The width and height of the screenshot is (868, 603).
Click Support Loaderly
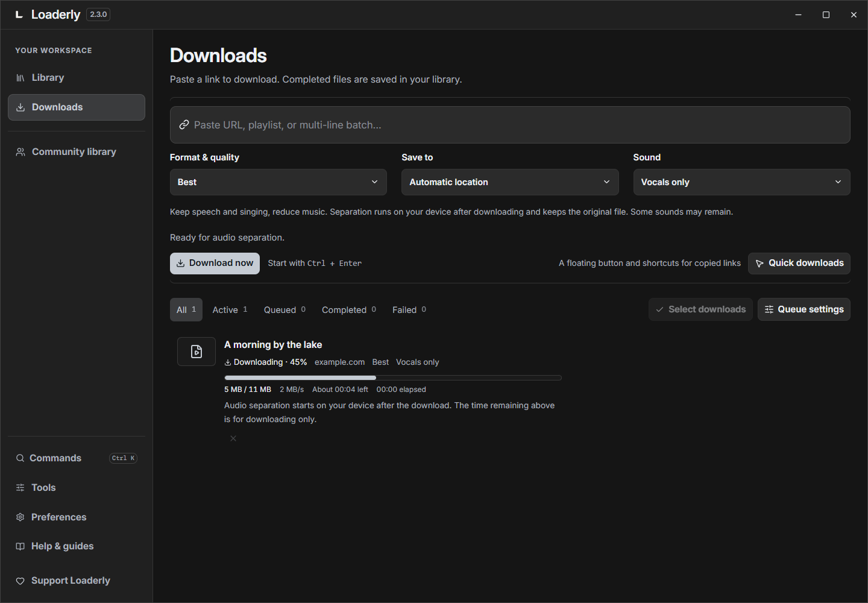click(x=77, y=581)
